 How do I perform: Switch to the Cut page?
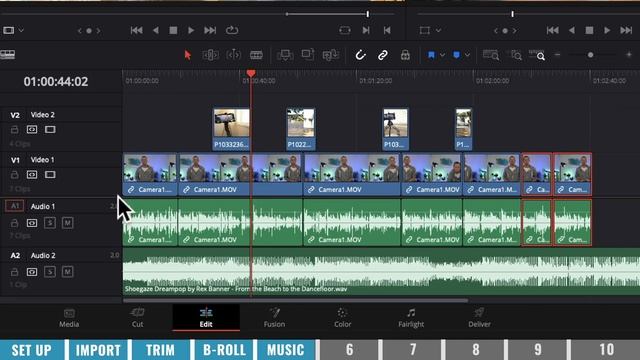[x=137, y=318]
